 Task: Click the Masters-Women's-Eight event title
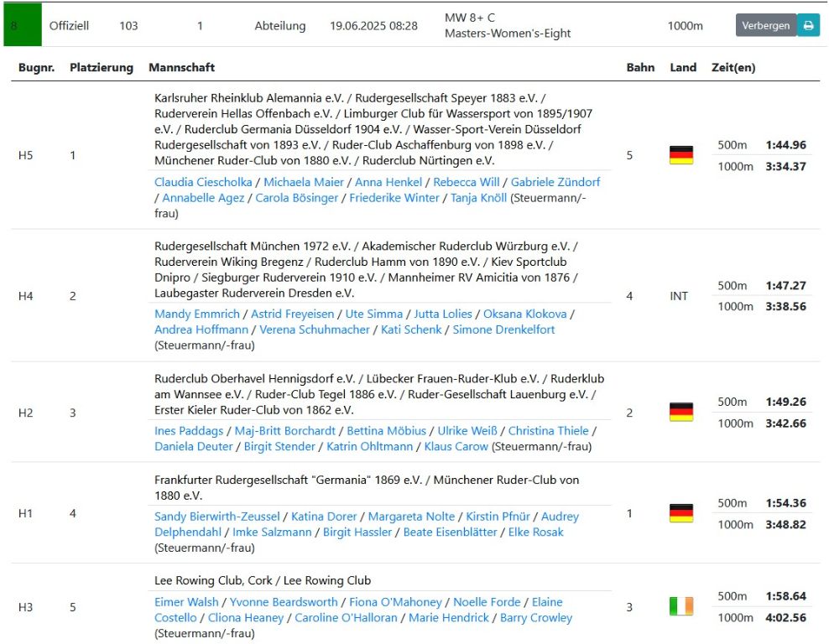tap(508, 34)
